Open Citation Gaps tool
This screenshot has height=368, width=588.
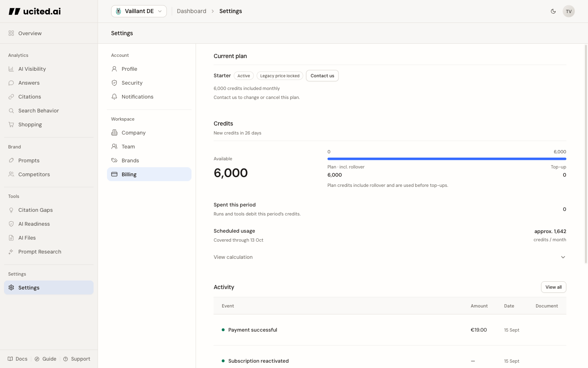tap(49, 210)
